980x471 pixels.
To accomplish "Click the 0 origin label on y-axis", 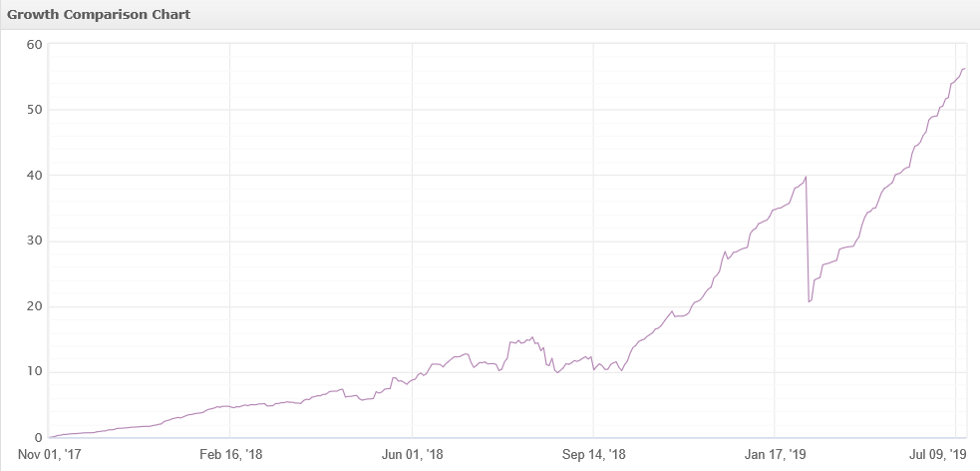I will coord(39,438).
